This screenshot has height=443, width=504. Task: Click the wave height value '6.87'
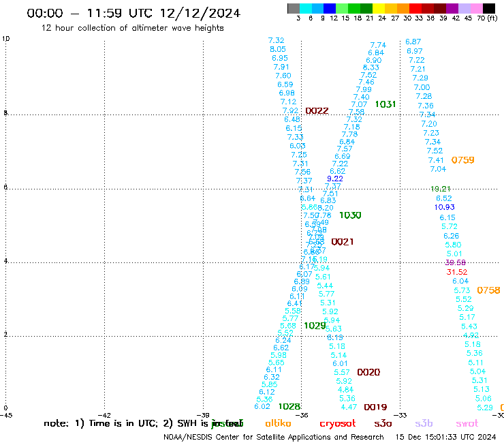(413, 42)
